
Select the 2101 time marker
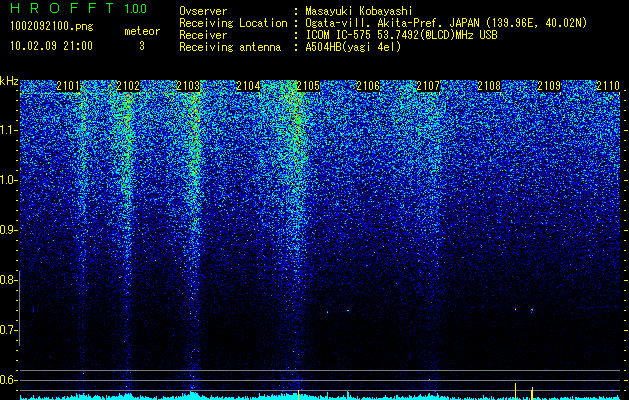click(x=68, y=86)
